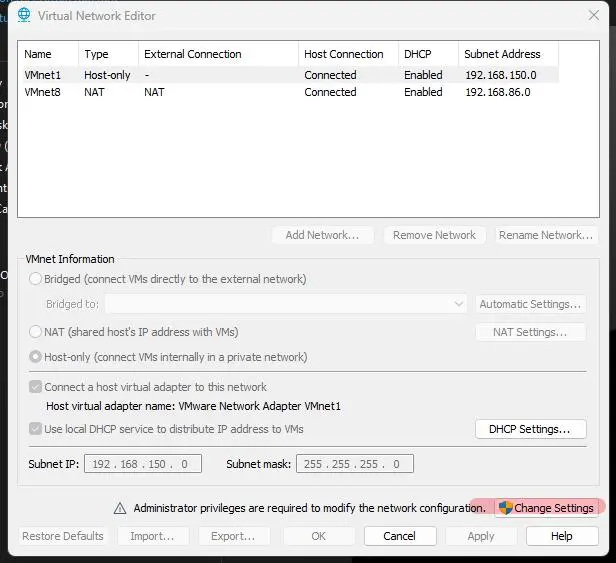Click VMnet8's External Connection NAT cell
This screenshot has height=563, width=616.
pos(154,92)
